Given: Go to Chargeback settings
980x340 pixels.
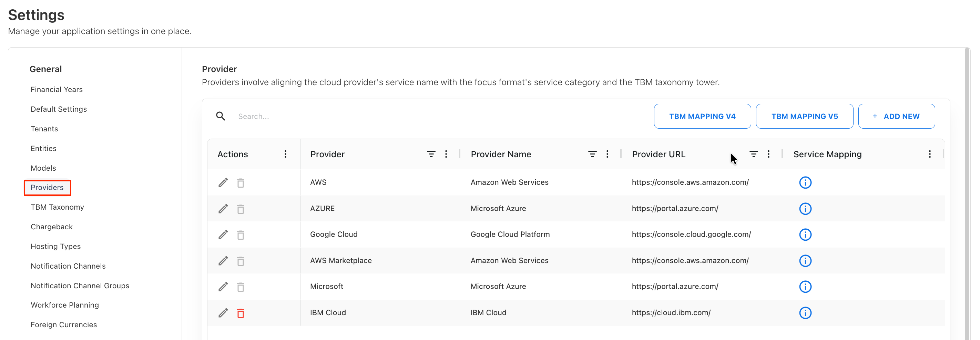Looking at the screenshot, I should (x=52, y=227).
